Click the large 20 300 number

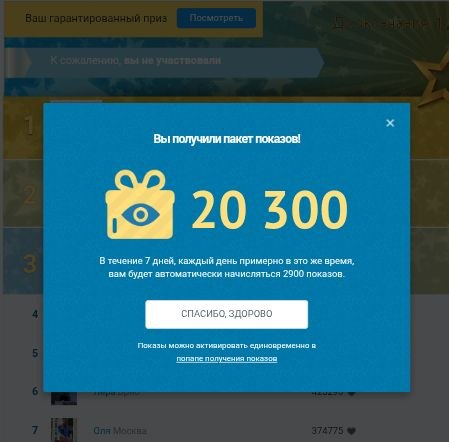click(x=270, y=210)
